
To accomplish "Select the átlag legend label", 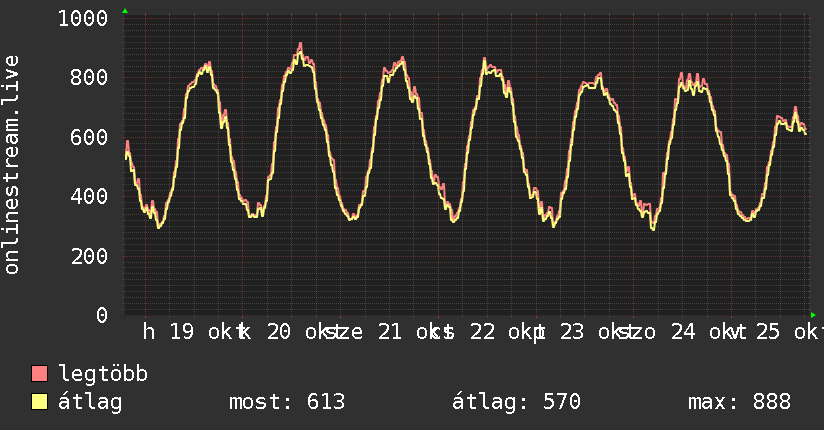I will [90, 402].
